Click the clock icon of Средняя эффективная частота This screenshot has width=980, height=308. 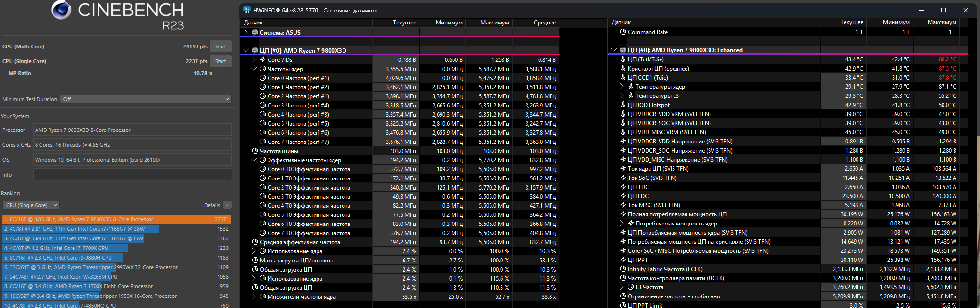(255, 242)
